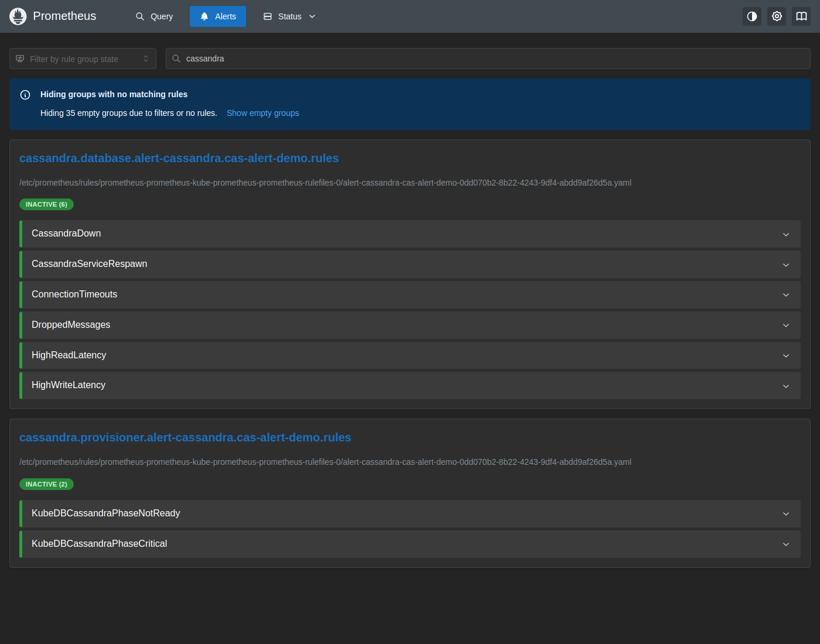This screenshot has height=644, width=820.
Task: Expand the ConnectionTimeouts rule chevron
Action: pos(786,294)
